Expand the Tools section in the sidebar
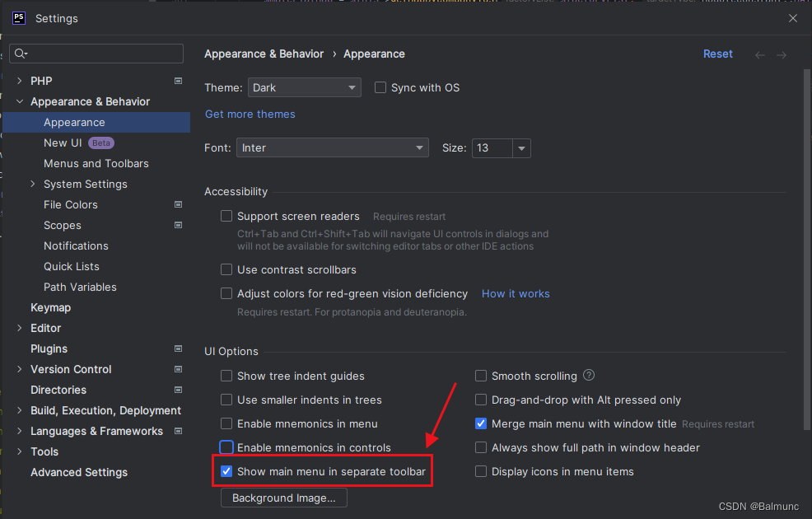 pyautogui.click(x=19, y=451)
